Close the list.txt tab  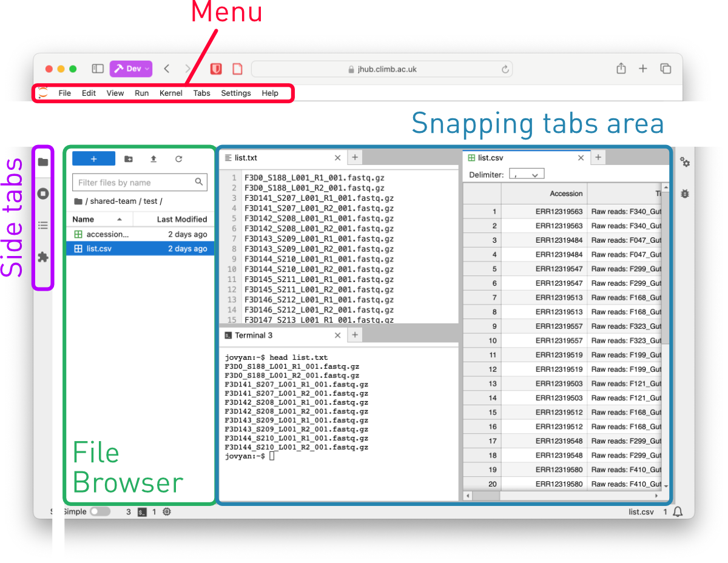click(x=338, y=158)
